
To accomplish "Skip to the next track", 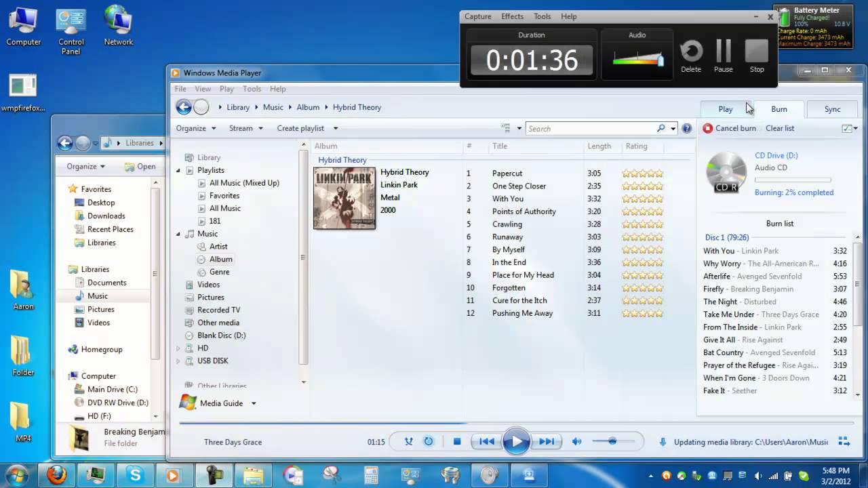I will pyautogui.click(x=546, y=442).
